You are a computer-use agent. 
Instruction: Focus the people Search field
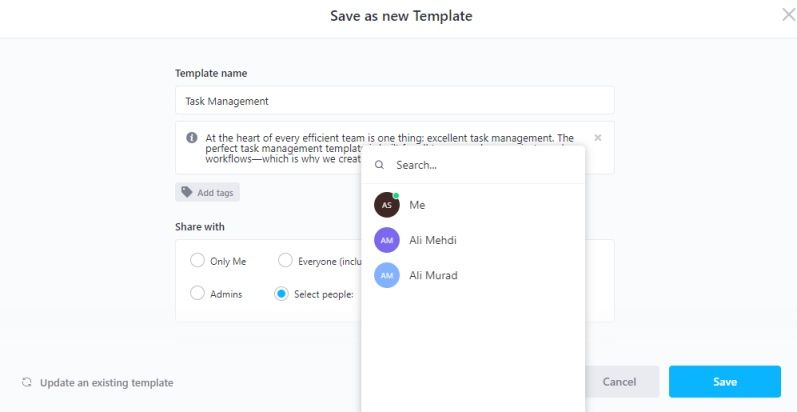click(480, 165)
